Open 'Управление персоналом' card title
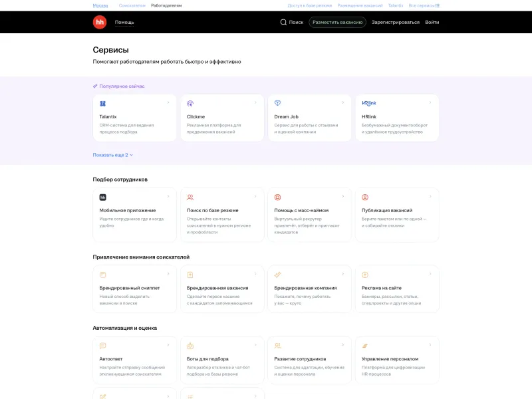Viewport: 532px width, 399px height. pos(390,359)
